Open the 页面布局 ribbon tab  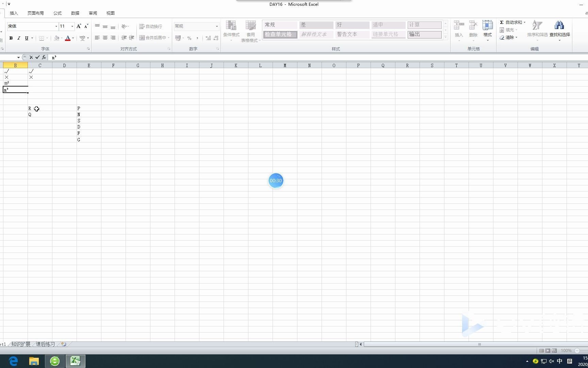tap(36, 13)
